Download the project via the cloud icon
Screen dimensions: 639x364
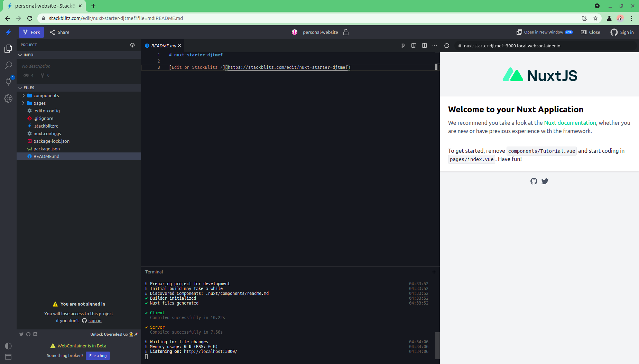tap(132, 45)
